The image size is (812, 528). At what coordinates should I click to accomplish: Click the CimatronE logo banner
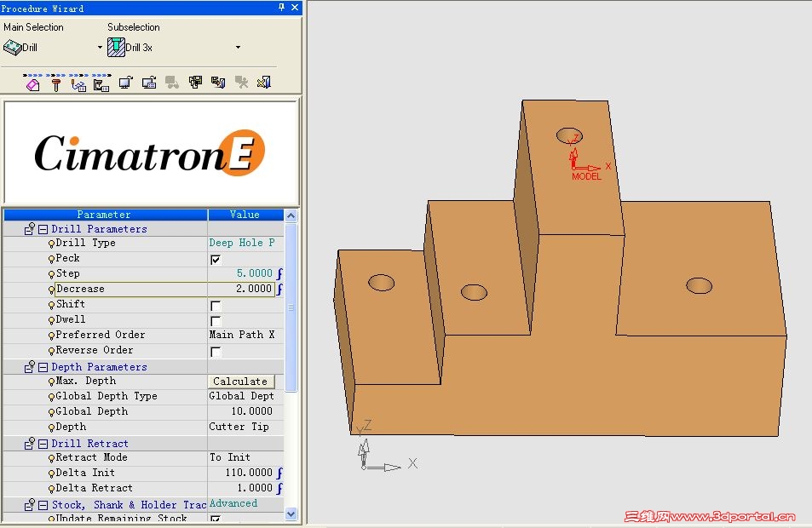coord(151,152)
